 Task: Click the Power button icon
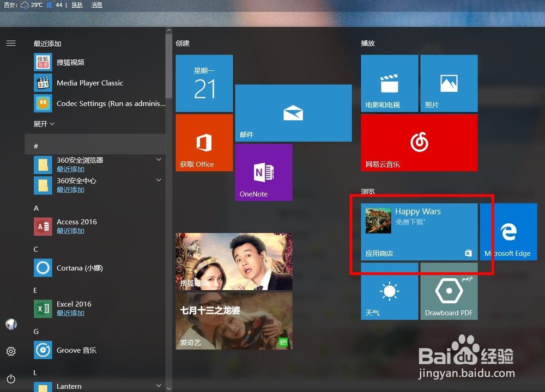coord(11,379)
